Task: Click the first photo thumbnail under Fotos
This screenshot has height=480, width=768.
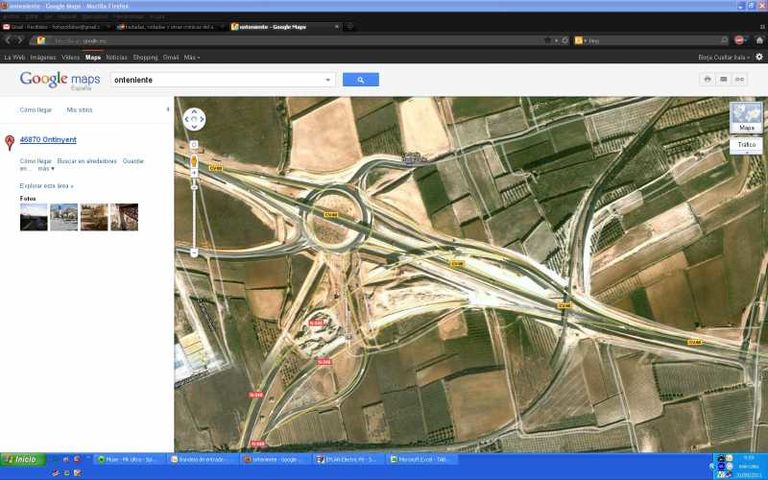Action: click(x=33, y=217)
